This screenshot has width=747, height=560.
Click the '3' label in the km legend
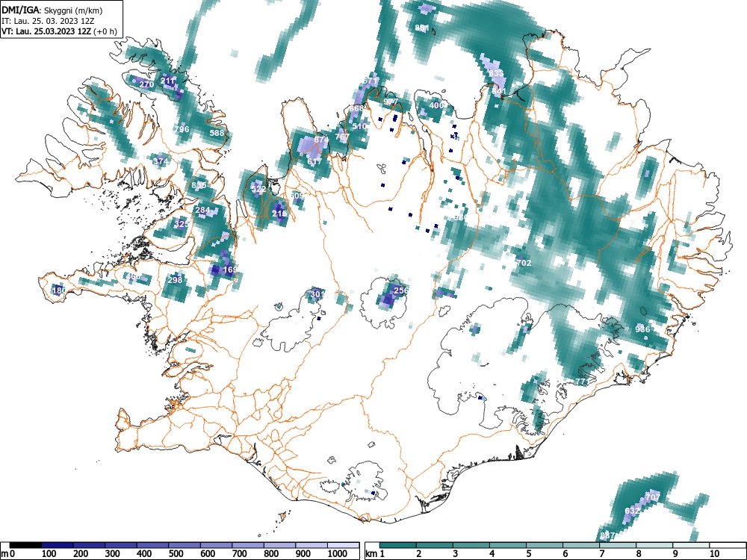click(x=456, y=554)
